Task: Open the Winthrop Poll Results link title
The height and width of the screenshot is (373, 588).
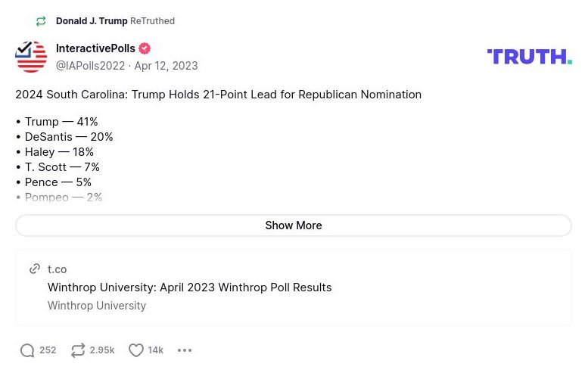Action: [x=189, y=288]
